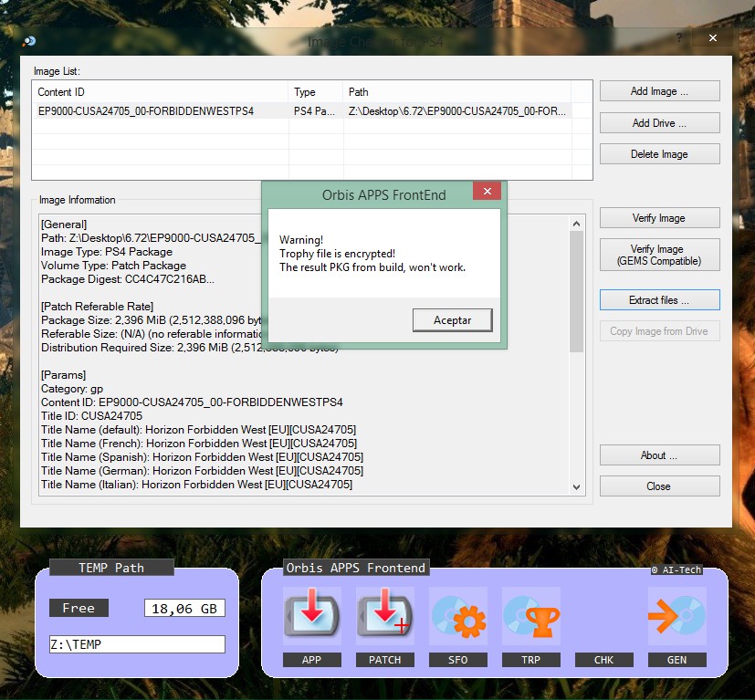This screenshot has height=700, width=755.
Task: Click the Image Checker app icon in title bar
Action: point(29,41)
